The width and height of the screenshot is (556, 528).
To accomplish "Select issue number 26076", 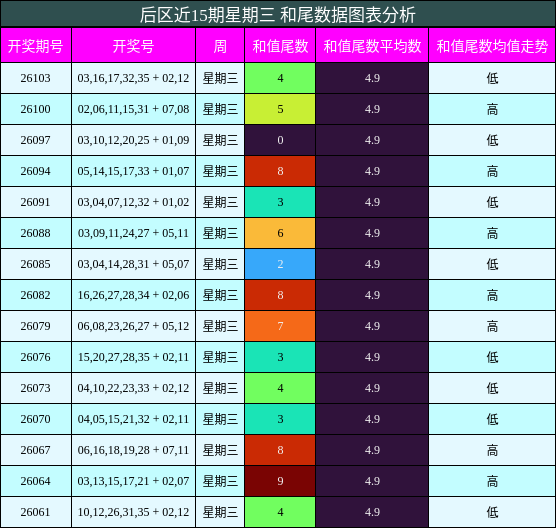I will tap(35, 357).
